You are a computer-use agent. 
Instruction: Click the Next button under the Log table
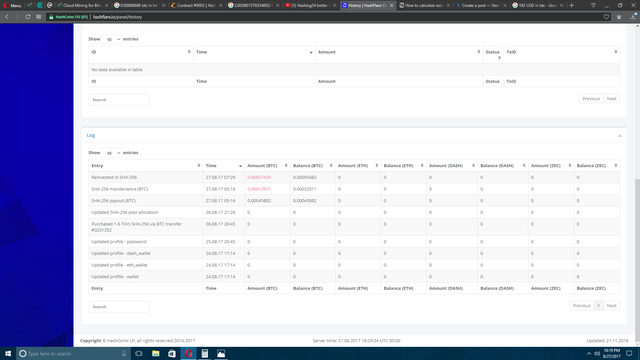[x=611, y=306]
